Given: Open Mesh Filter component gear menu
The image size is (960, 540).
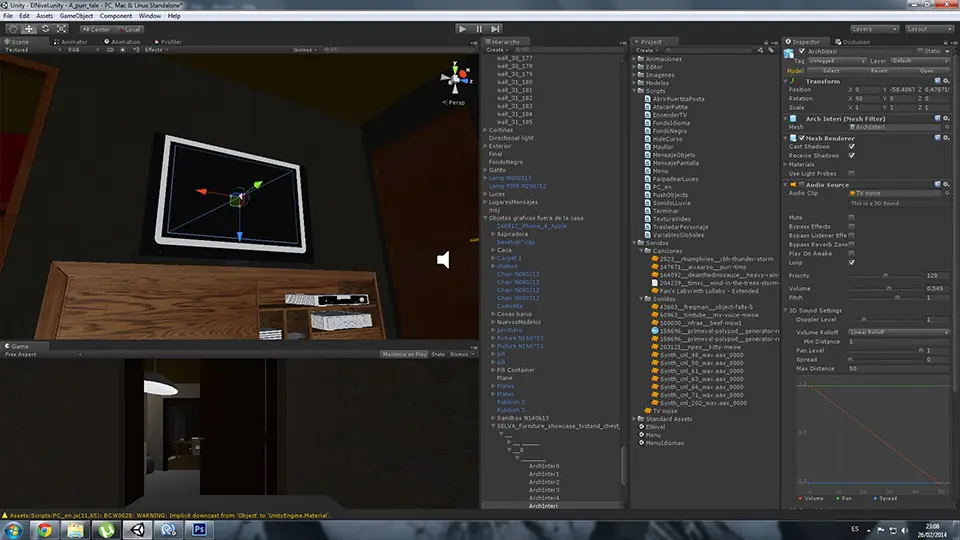Looking at the screenshot, I should (x=946, y=118).
